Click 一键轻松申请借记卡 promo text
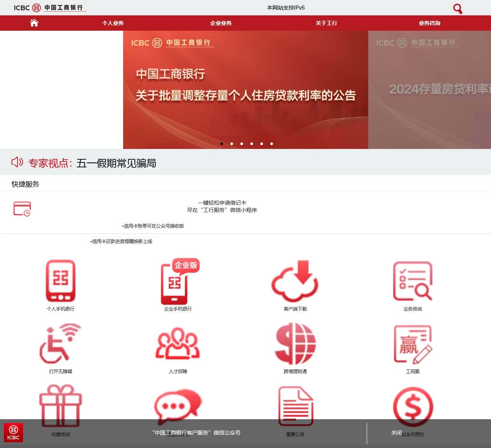Viewport: 491px width, 448px height. tap(222, 203)
